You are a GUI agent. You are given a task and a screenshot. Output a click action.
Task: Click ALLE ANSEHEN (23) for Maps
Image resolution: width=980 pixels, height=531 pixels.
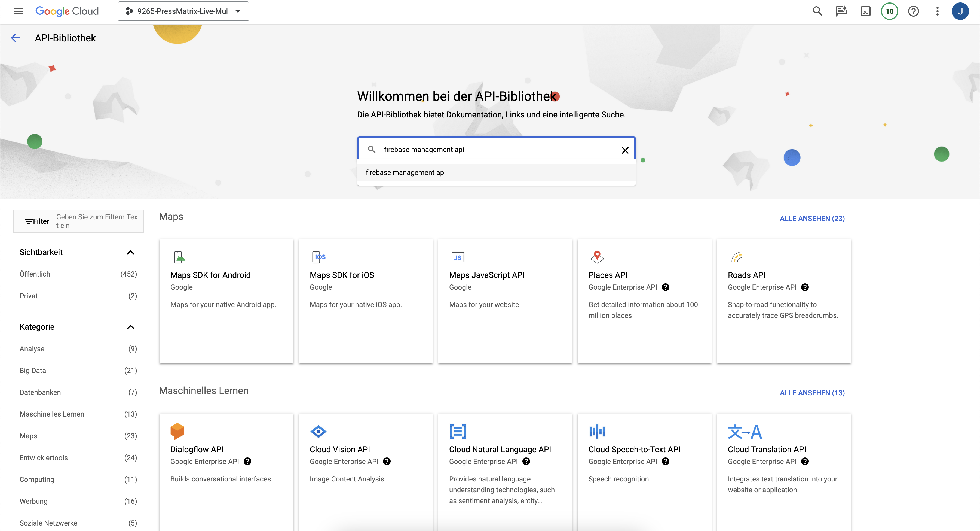(812, 219)
